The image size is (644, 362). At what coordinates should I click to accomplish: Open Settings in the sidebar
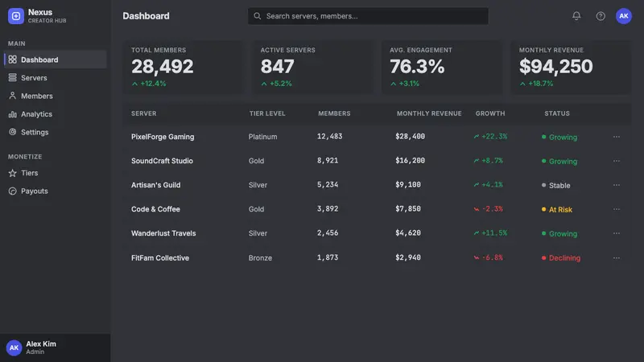(56, 132)
